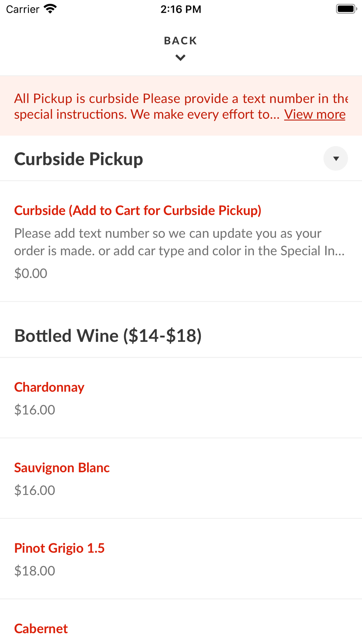This screenshot has height=644, width=362.
Task: Expand the Curbside Pickup category dropdown arrow
Action: click(336, 158)
